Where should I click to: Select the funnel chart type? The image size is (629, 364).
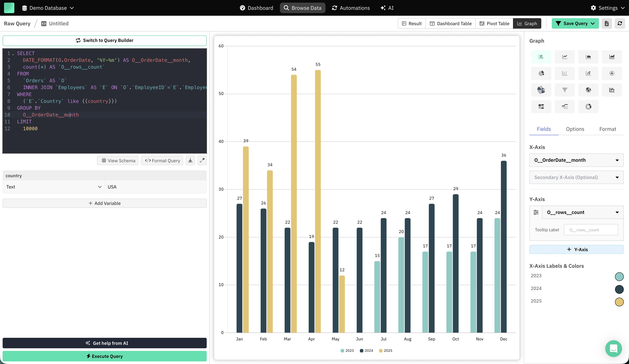pos(565,90)
